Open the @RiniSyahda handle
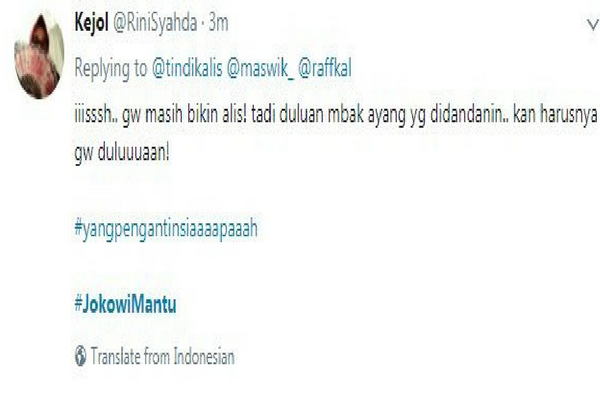The width and height of the screenshot is (600, 400). click(x=155, y=24)
